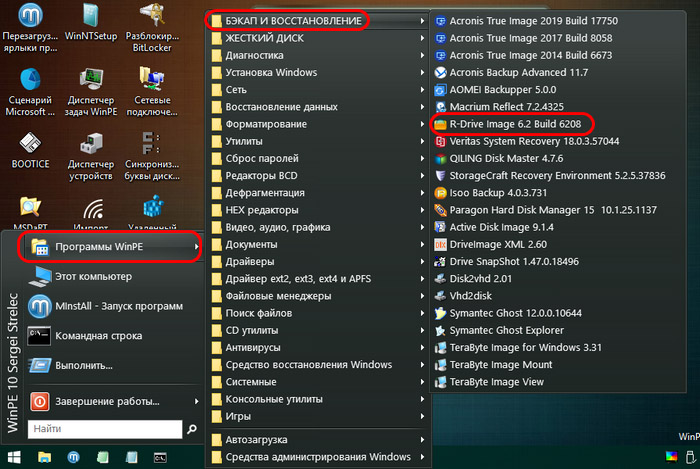
Task: Open File Explorer from taskbar
Action: [44, 457]
